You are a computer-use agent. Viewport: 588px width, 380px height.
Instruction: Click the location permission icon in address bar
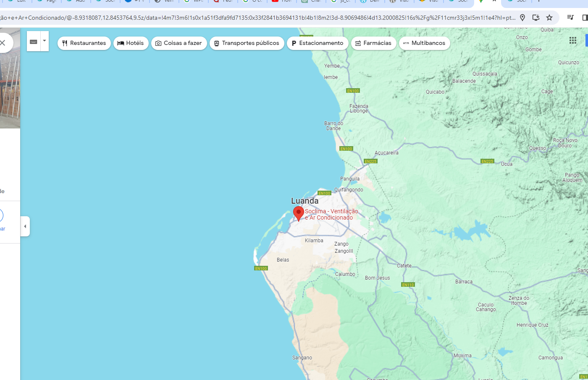522,18
